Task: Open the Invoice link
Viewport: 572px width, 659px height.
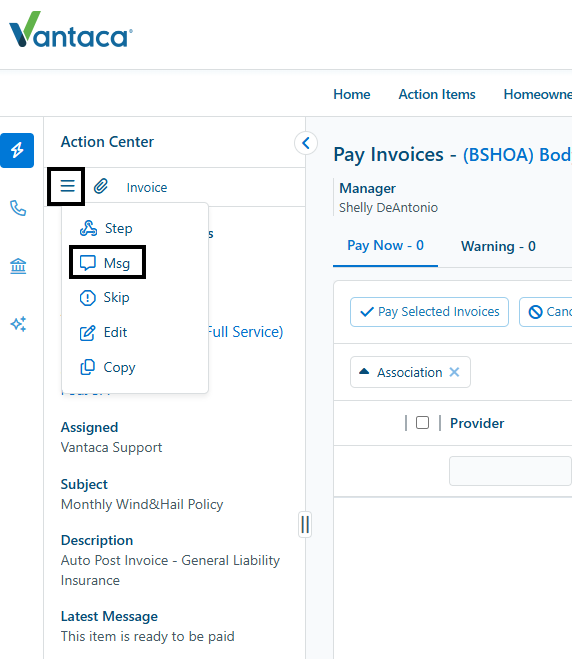Action: tap(147, 187)
